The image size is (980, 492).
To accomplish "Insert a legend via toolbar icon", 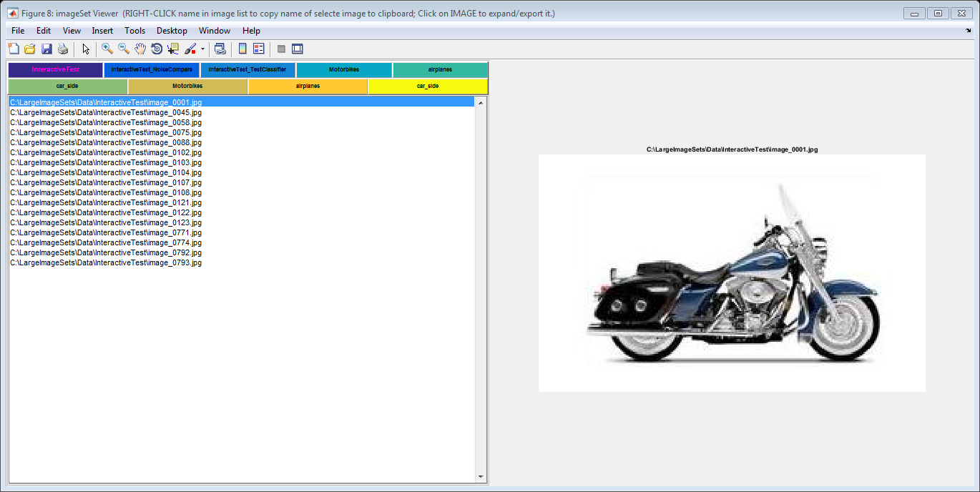I will pyautogui.click(x=259, y=49).
